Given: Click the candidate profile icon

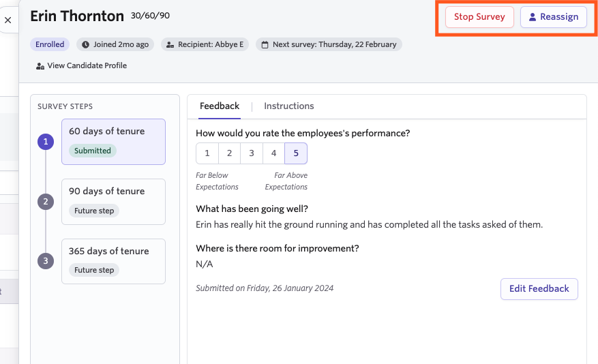Looking at the screenshot, I should pos(40,66).
